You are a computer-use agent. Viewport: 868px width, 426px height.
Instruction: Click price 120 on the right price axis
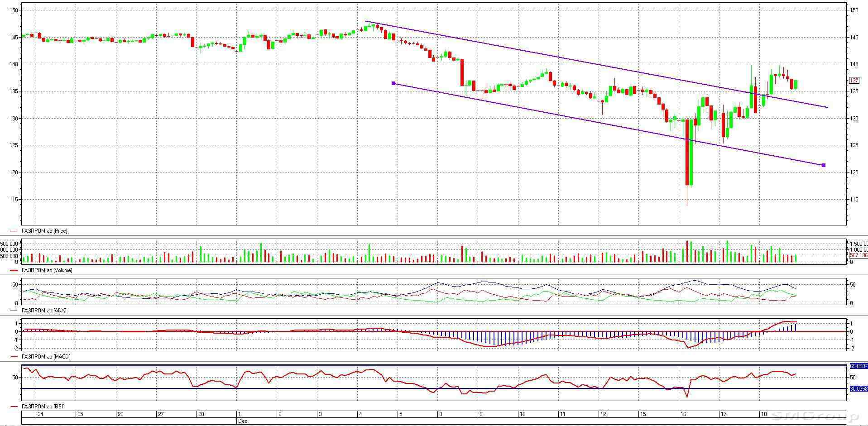tap(854, 172)
